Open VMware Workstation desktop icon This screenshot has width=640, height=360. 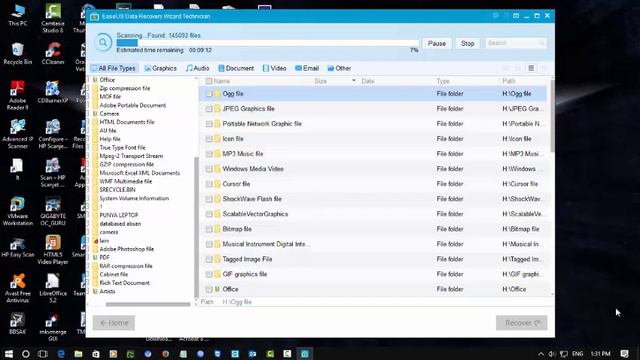tap(18, 211)
